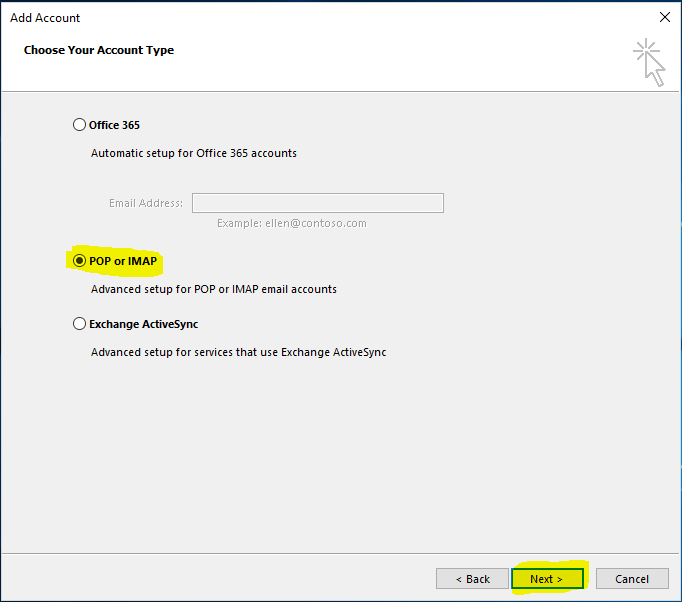Screen dimensions: 682x602
Task: Click "Automatic setup for Office 365 accounts" description
Action: click(x=193, y=153)
